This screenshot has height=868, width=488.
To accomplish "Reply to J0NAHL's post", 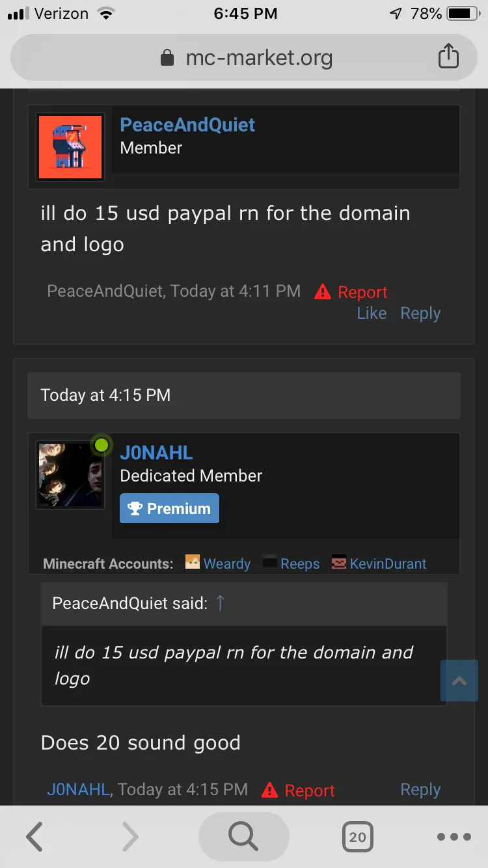I will coord(420,789).
